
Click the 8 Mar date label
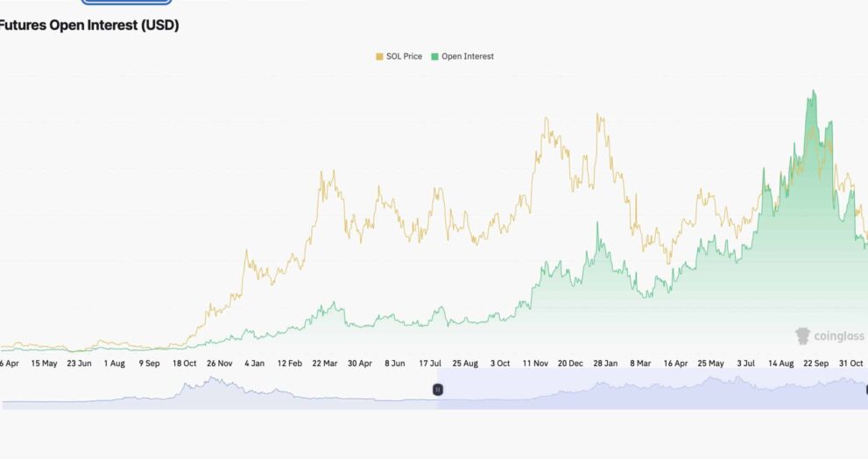pos(639,363)
